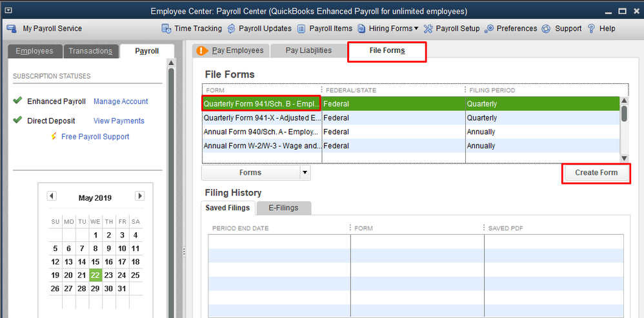644x318 pixels.
Task: Select Quarterly Form 941/Sch. B row
Action: pos(410,104)
